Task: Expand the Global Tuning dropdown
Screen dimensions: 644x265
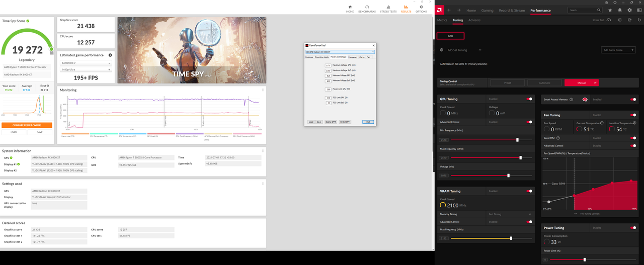Action: coord(480,50)
